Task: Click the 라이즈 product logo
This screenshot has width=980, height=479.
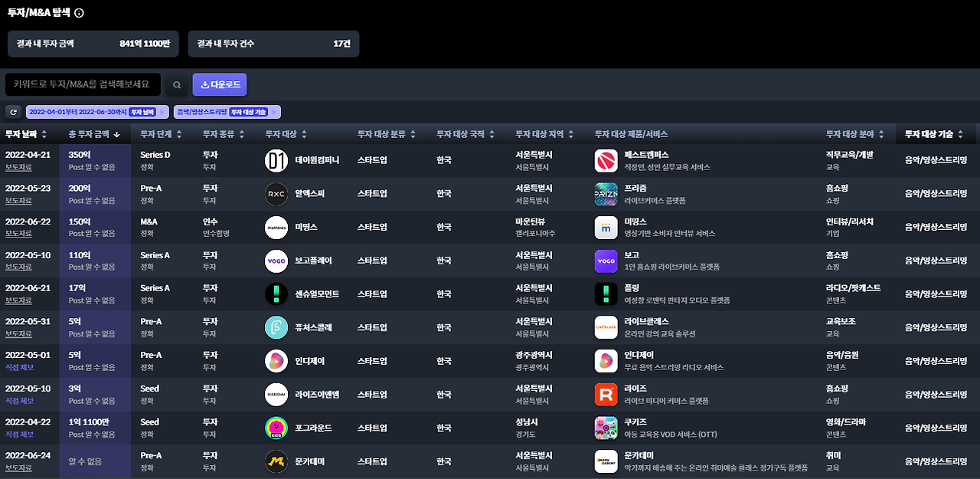Action: click(x=606, y=394)
